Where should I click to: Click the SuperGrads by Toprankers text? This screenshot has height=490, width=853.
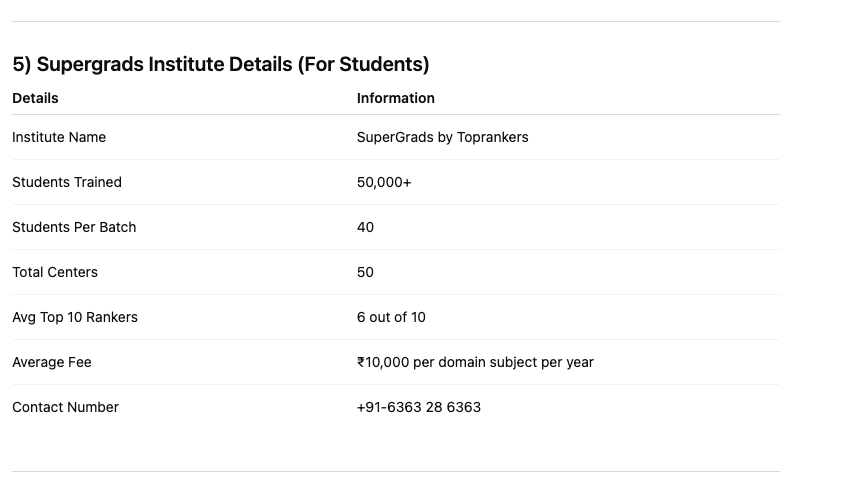click(x=442, y=137)
